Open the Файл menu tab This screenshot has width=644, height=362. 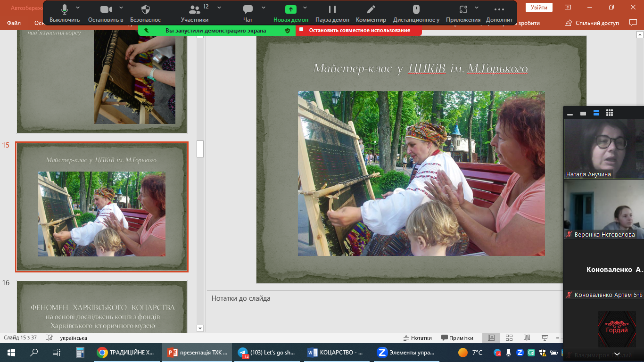click(x=14, y=23)
